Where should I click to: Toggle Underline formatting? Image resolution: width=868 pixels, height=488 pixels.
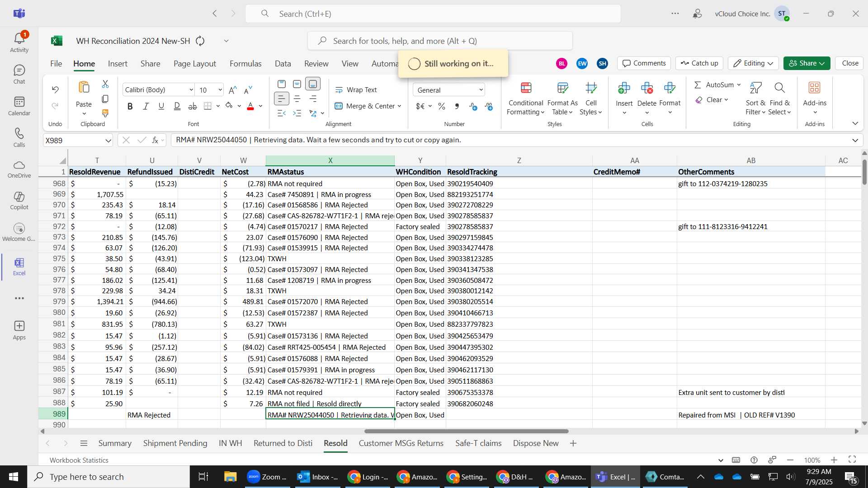pyautogui.click(x=161, y=106)
